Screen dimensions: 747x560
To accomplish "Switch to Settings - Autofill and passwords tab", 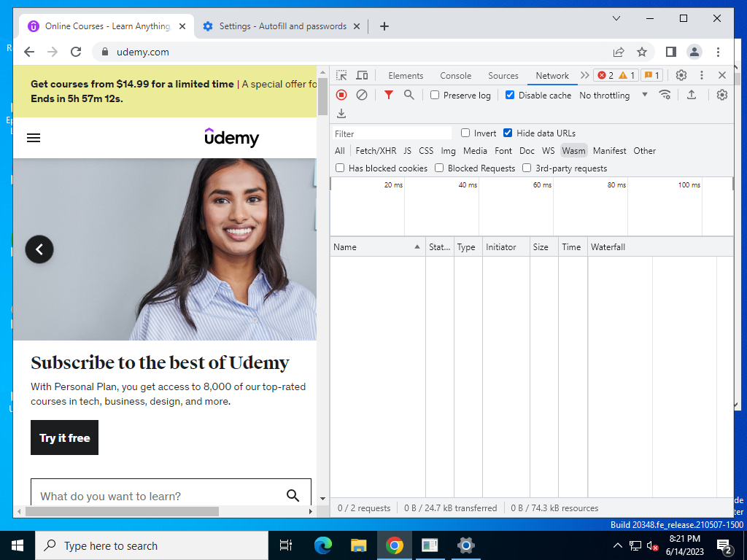I will point(281,26).
